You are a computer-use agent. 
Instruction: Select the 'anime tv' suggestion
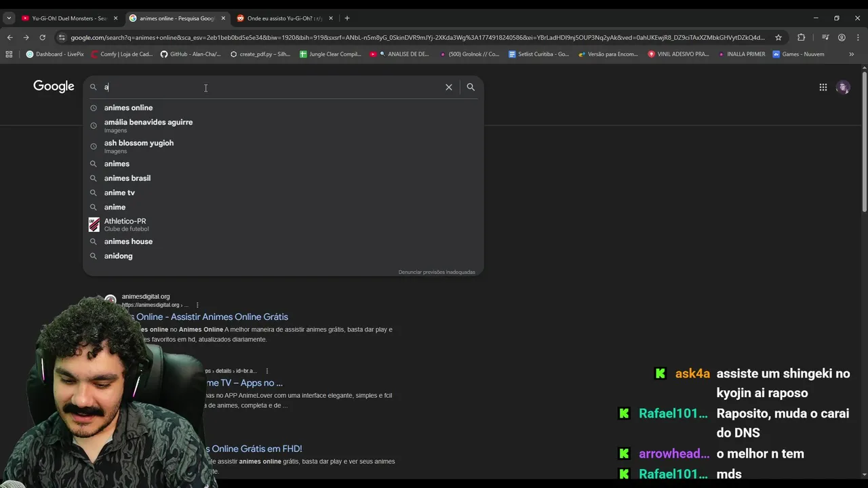tap(283, 192)
